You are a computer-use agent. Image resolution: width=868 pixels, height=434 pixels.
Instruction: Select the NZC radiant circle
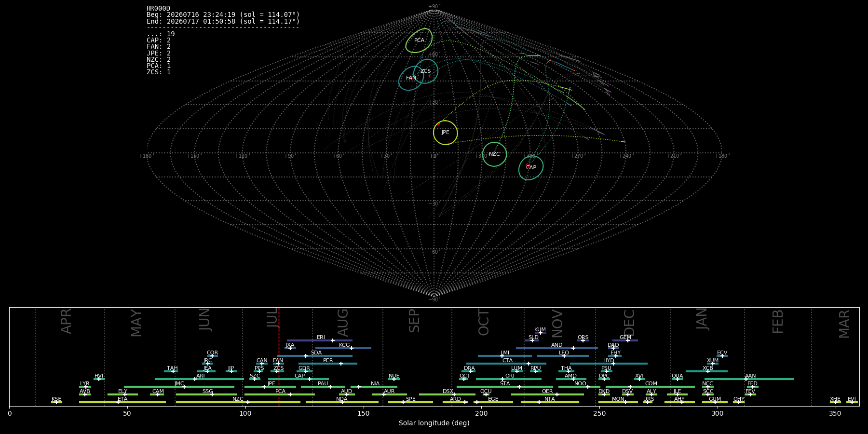pyautogui.click(x=494, y=154)
